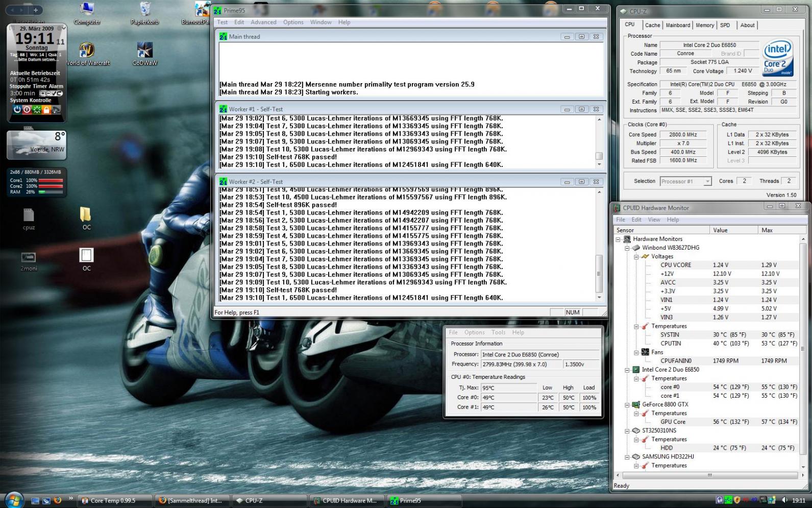The height and width of the screenshot is (508, 812).
Task: Open the Options menu in Prime95
Action: [293, 22]
